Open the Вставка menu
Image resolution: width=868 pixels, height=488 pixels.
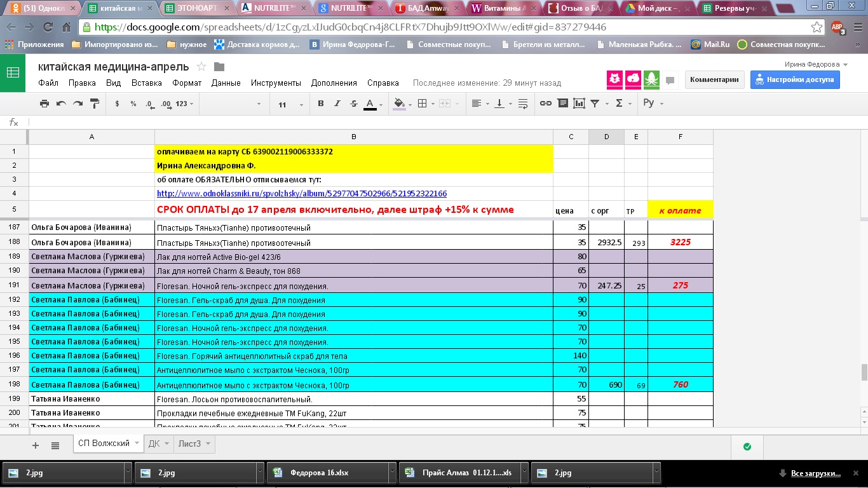pos(147,83)
